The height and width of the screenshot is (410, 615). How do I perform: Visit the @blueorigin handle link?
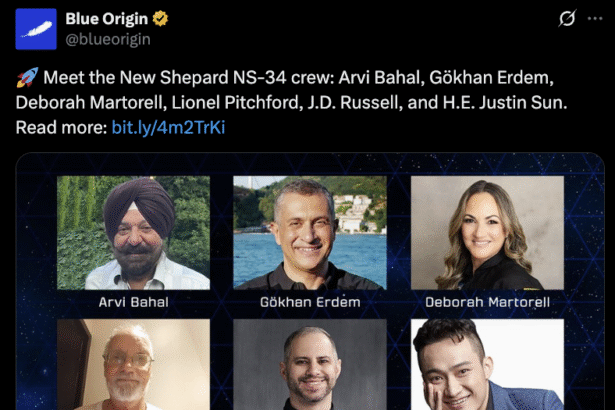108,39
